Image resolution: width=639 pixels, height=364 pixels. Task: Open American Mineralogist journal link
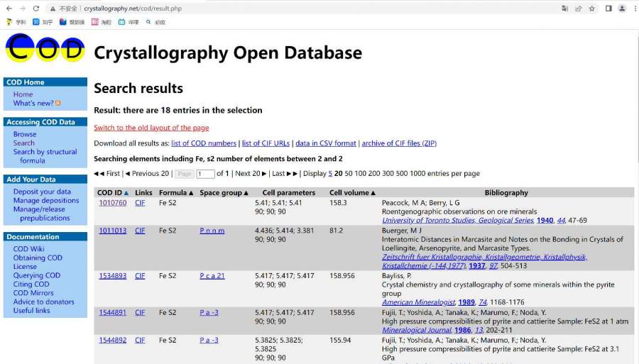pos(418,302)
